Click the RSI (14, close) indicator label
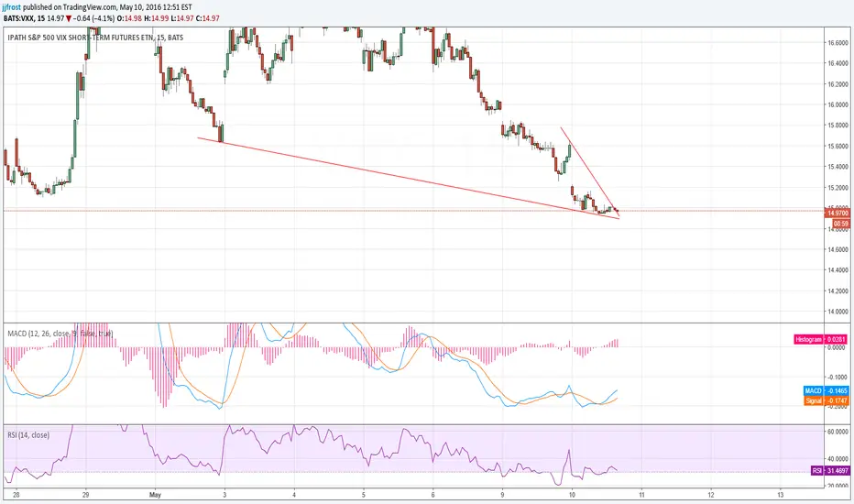The height and width of the screenshot is (504, 854). tap(28, 434)
